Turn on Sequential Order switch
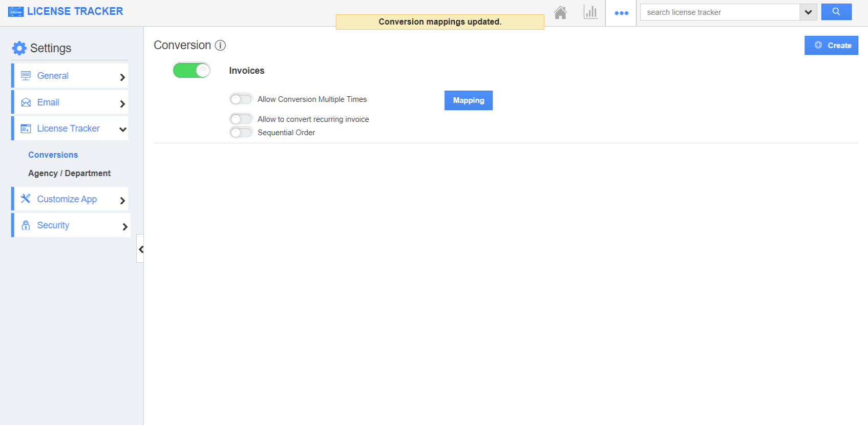The height and width of the screenshot is (425, 868). coord(241,133)
